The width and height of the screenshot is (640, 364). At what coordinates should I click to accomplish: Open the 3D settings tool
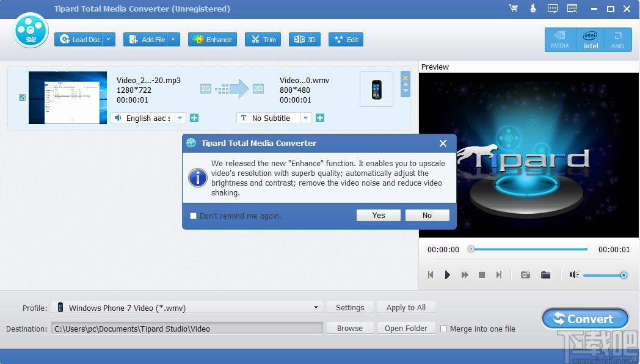click(305, 40)
